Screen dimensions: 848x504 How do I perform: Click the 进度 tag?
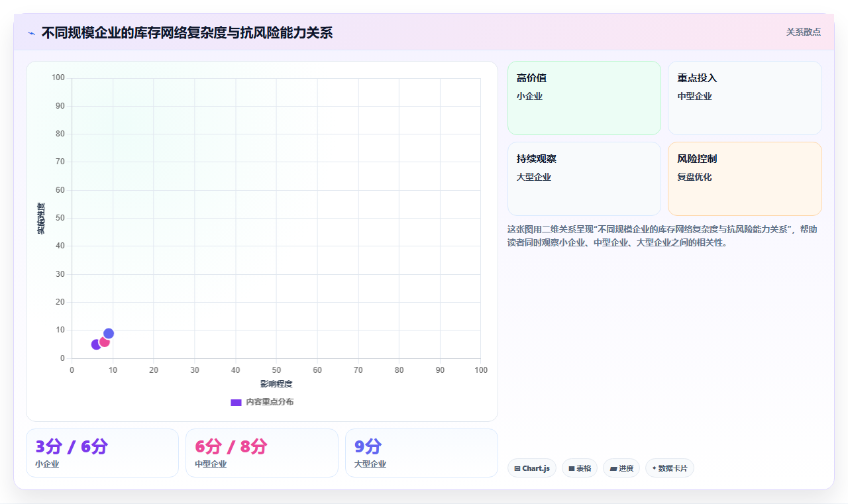click(621, 468)
